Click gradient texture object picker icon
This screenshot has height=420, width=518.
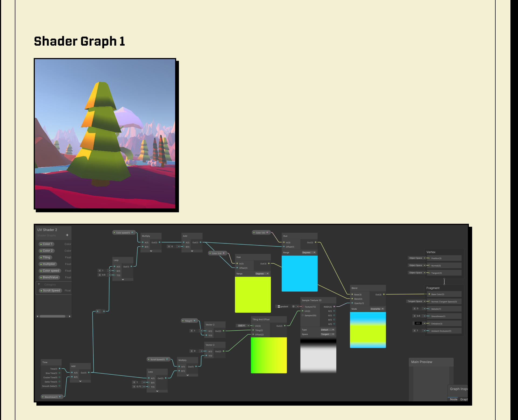coord(294,306)
